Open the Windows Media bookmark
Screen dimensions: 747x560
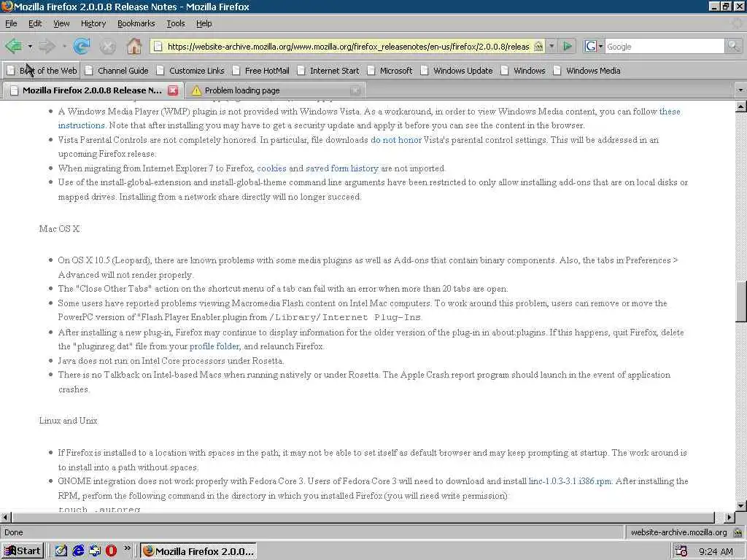coord(587,71)
